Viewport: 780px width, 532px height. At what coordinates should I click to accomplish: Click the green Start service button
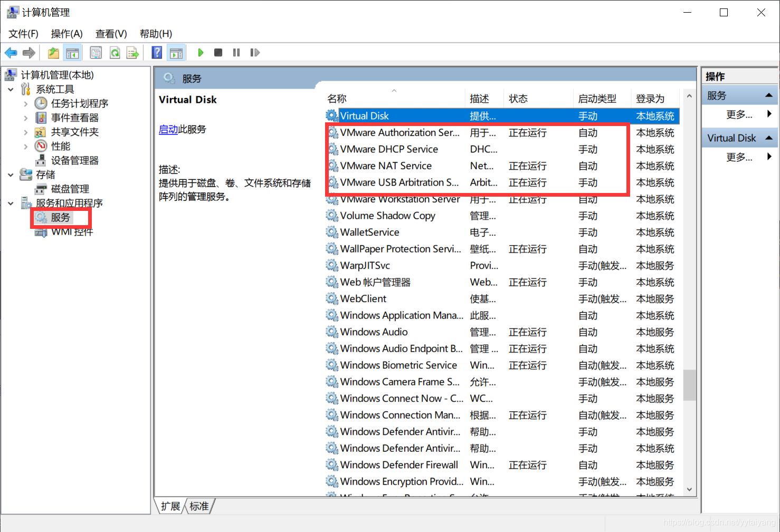click(x=201, y=53)
